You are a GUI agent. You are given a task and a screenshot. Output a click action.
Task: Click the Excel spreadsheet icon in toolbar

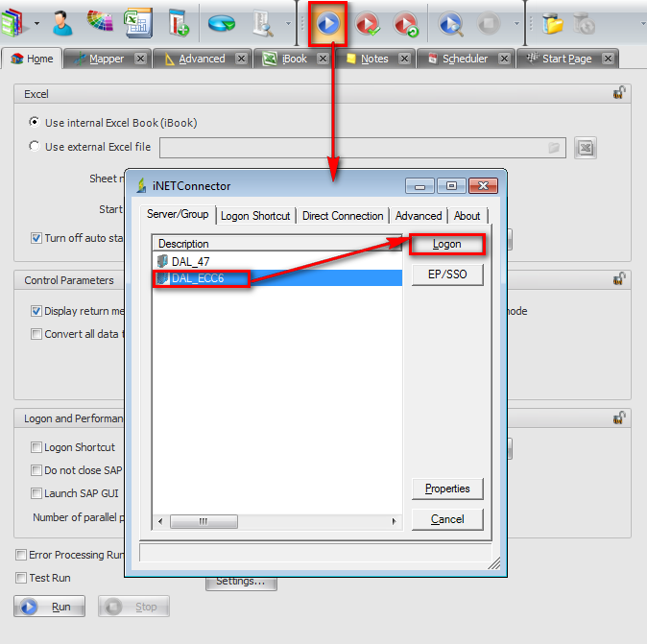click(138, 24)
